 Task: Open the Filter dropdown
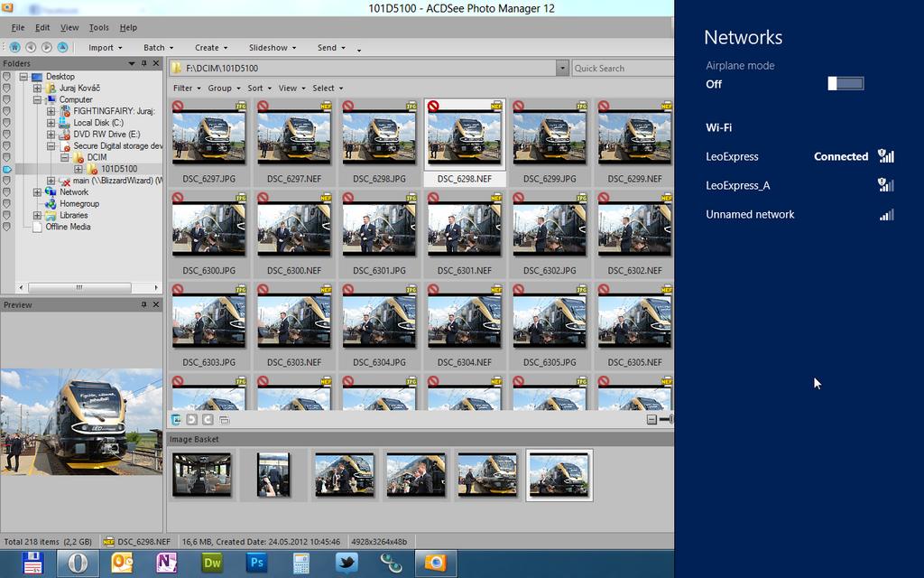click(x=187, y=88)
